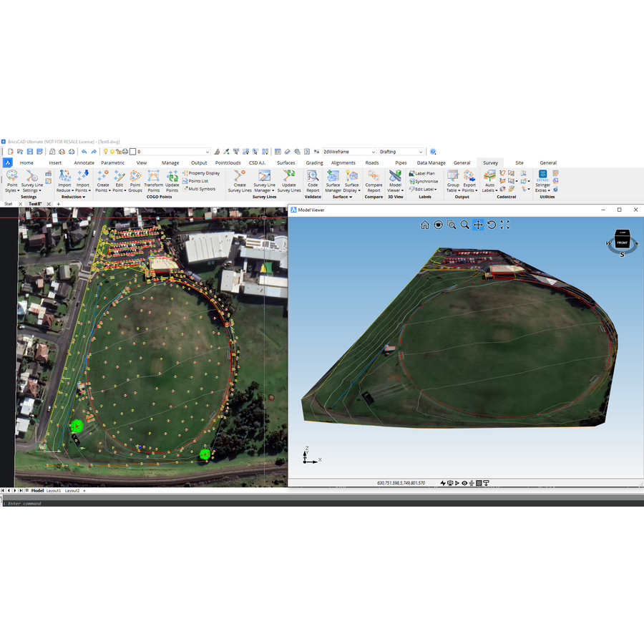This screenshot has height=644, width=644.
Task: Toggle the eye visibility icon in Model Viewer status bar
Action: point(464,483)
